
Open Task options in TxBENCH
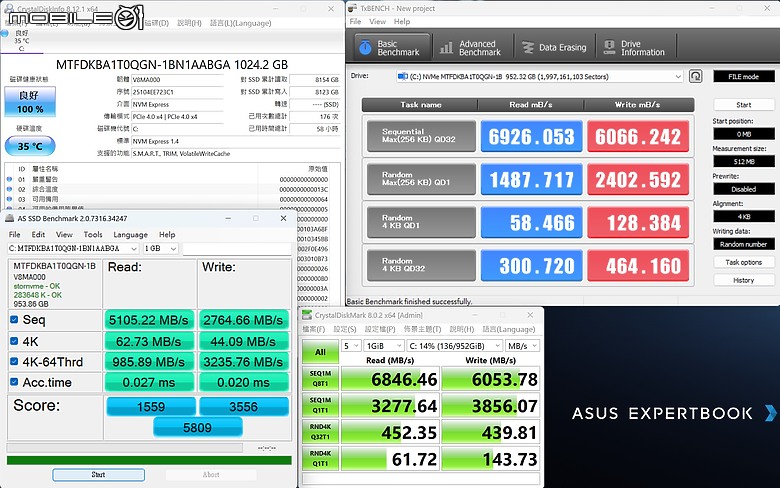744,262
